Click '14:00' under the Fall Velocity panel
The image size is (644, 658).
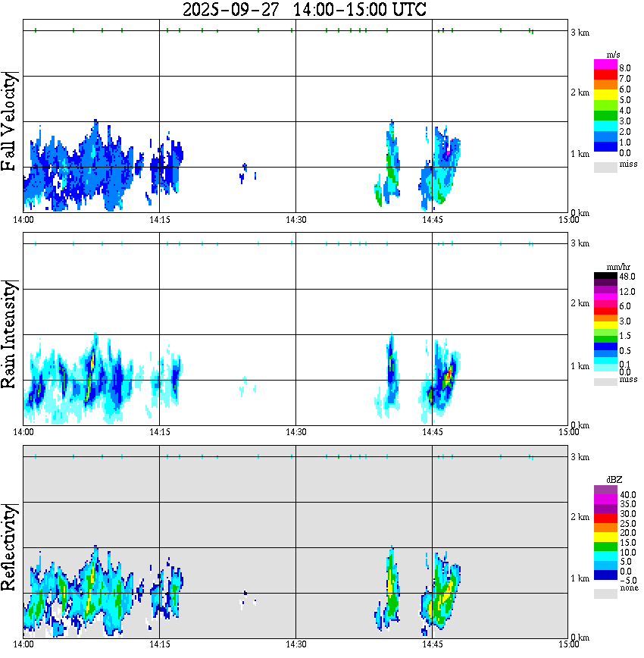(x=23, y=220)
